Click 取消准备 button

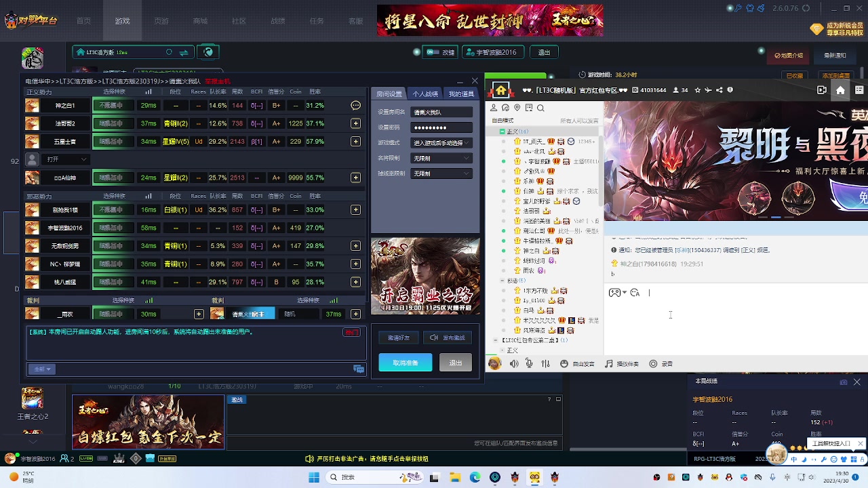point(406,363)
